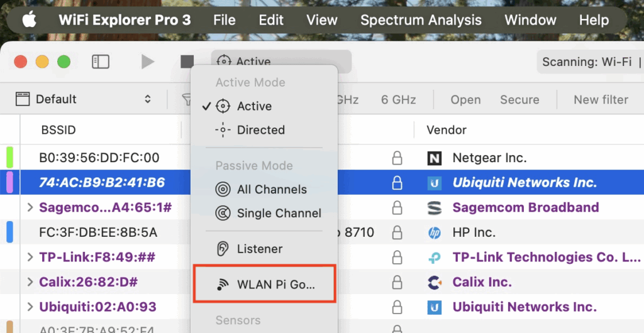Open the File menu
This screenshot has height=333, width=644.
point(225,19)
